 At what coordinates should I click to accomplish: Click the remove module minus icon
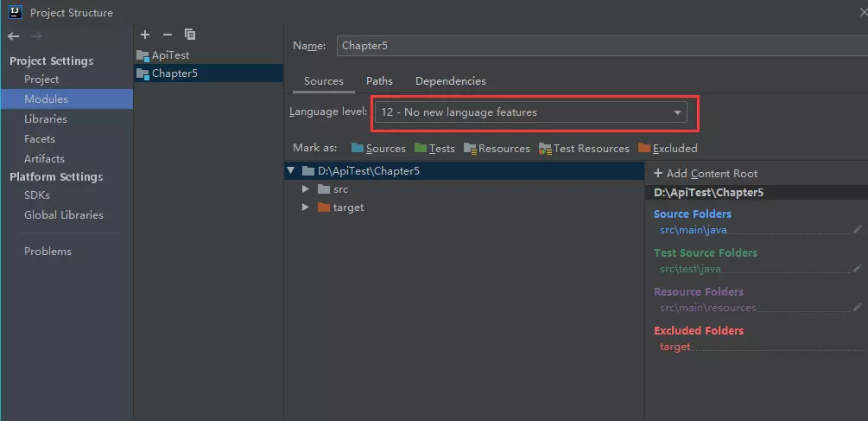click(168, 35)
